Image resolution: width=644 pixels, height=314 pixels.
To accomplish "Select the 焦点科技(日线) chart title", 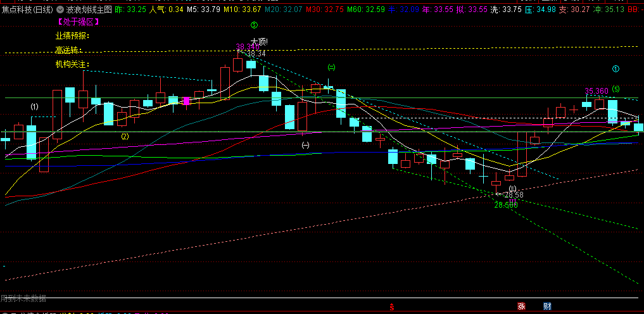I will click(27, 9).
